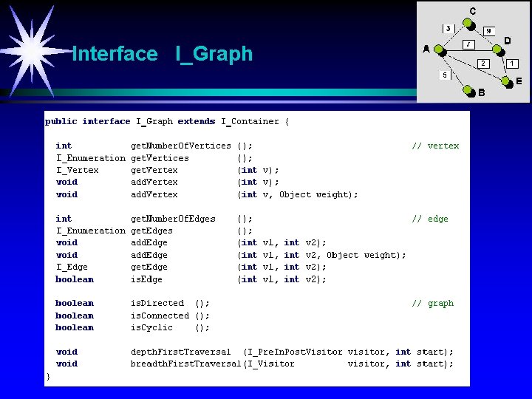Click the "boolean" keyword before isCyclic

[x=75, y=328]
